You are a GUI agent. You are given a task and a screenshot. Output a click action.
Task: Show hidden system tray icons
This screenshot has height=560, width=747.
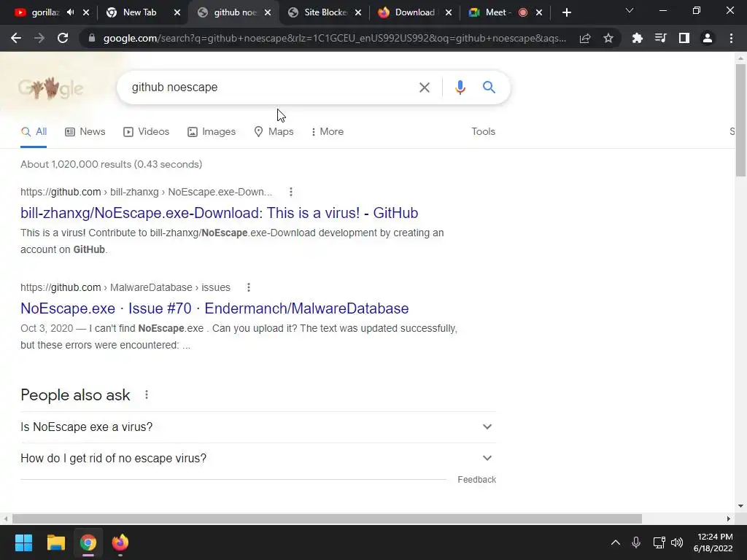pyautogui.click(x=616, y=542)
